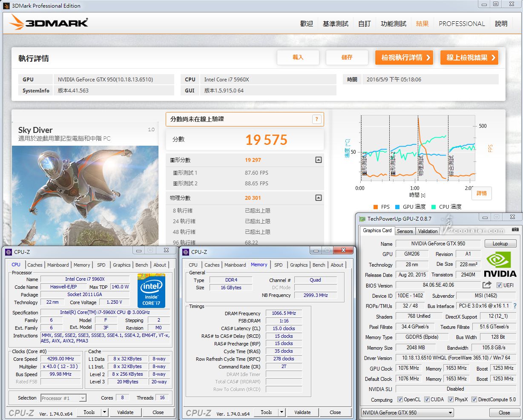523x420 pixels.
Task: Open the Mainboard tab in the CPU-Z window showing the CPU tab
Action: (58, 265)
